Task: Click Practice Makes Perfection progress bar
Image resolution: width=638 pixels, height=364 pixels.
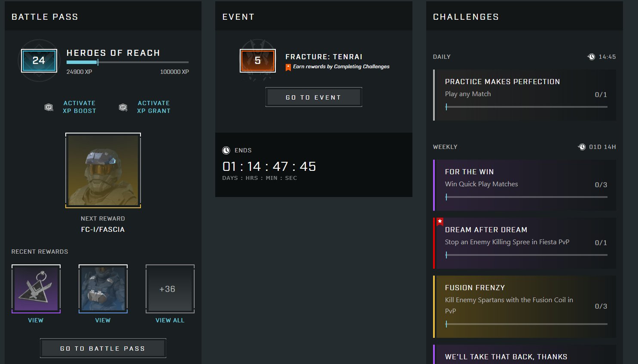Action: coord(526,107)
